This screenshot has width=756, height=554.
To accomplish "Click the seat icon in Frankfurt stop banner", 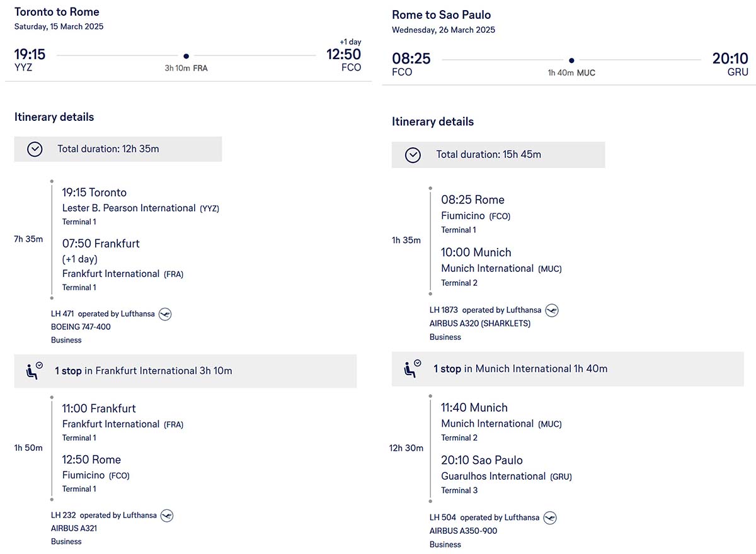I will (34, 370).
